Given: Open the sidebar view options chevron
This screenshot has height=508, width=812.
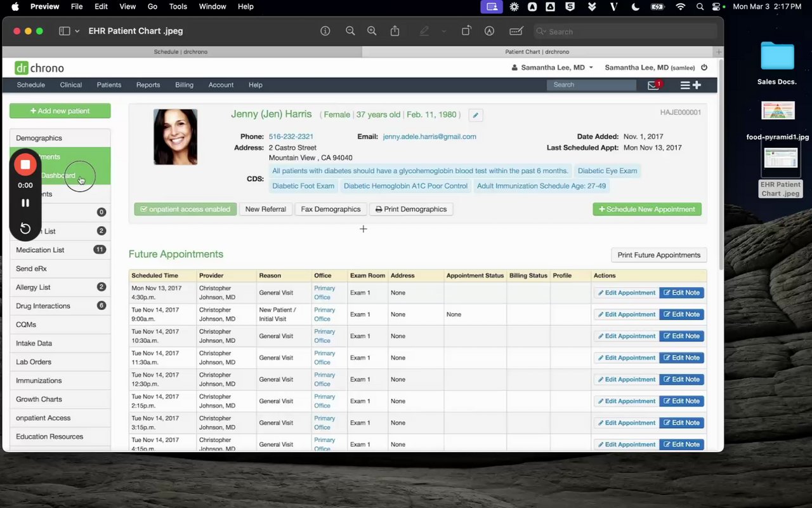Looking at the screenshot, I should (x=77, y=31).
